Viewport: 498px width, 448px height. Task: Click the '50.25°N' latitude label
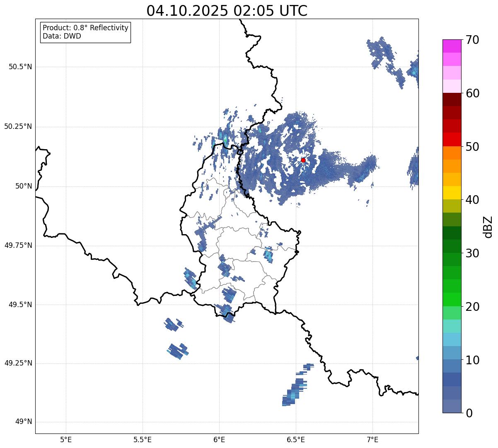coord(18,126)
